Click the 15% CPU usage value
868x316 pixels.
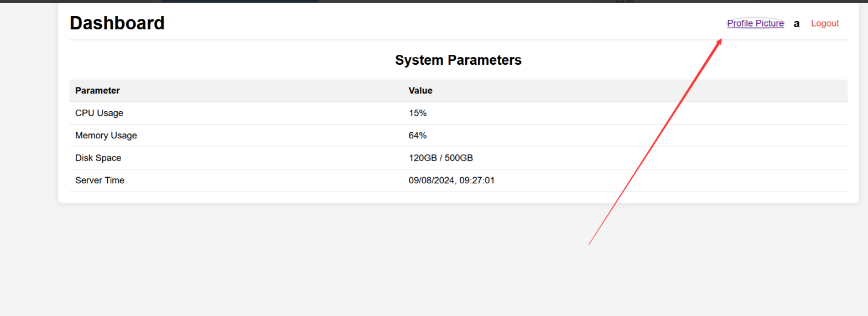point(418,113)
